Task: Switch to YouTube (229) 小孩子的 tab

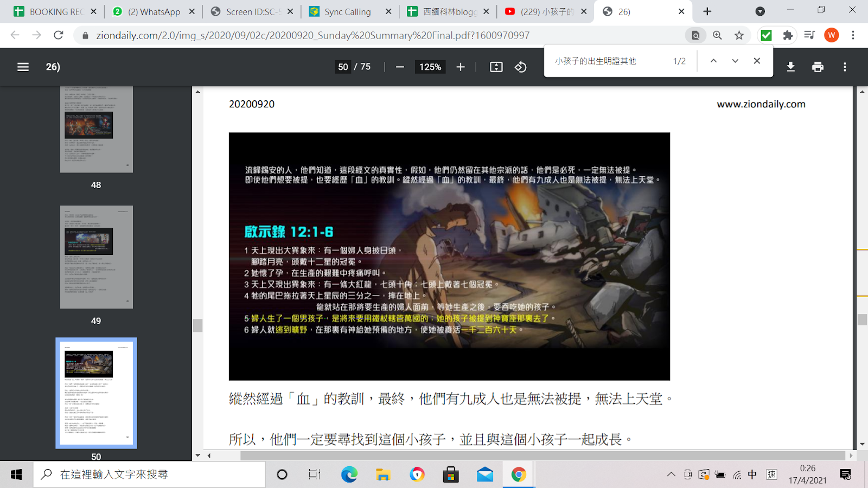Action: pos(546,11)
